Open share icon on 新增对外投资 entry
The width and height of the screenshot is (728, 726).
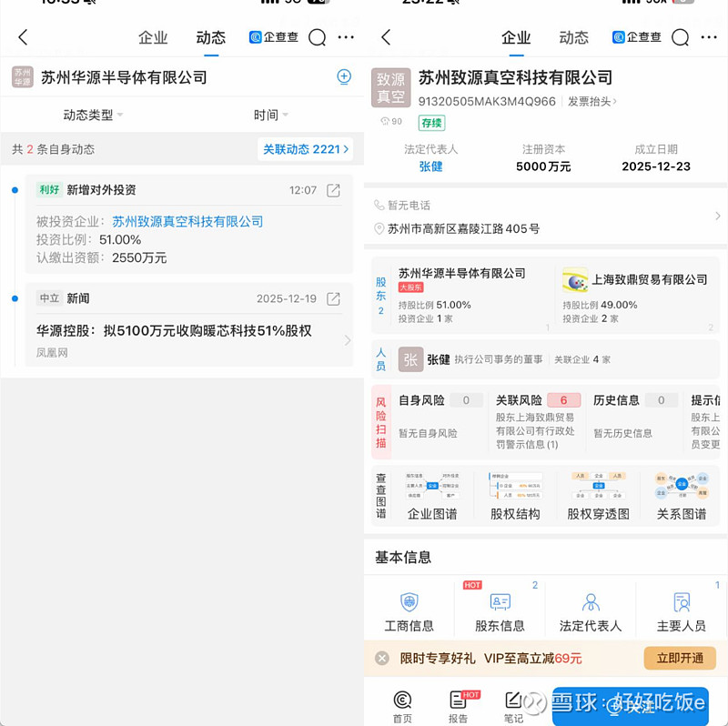tap(333, 190)
